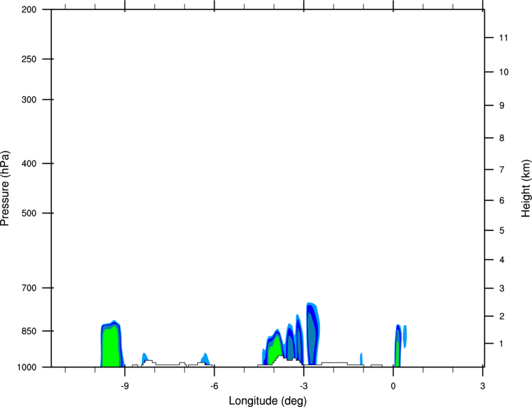Click the 7 km height label
This screenshot has width=532, height=407.
[502, 170]
